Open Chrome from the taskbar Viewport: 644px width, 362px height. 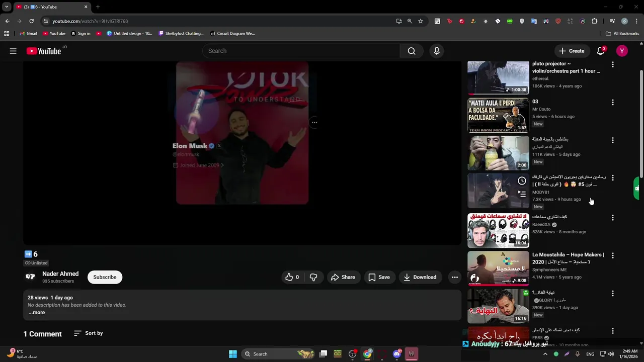point(368,354)
